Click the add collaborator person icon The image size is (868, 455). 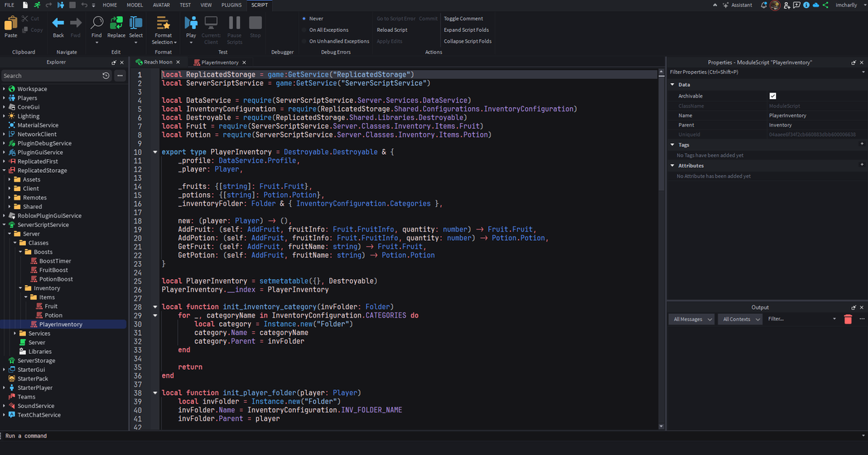tap(786, 5)
